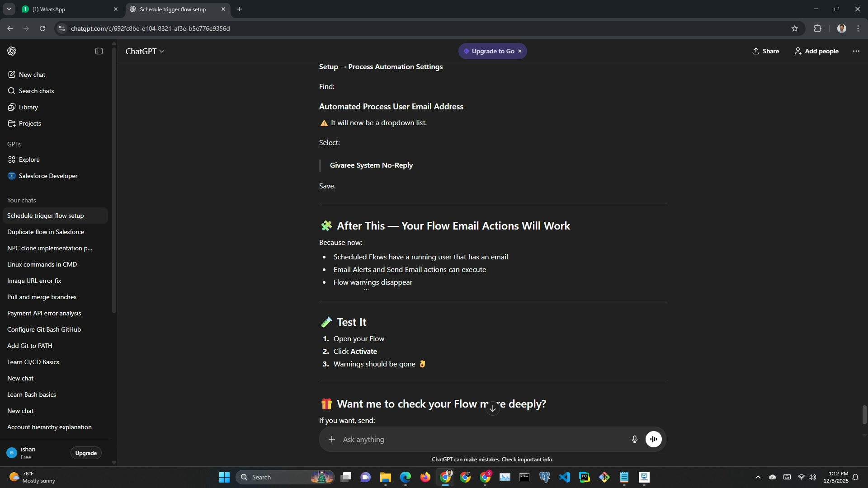Open Duplicate flow in Salesforce chat
Image resolution: width=868 pixels, height=488 pixels.
pyautogui.click(x=46, y=232)
